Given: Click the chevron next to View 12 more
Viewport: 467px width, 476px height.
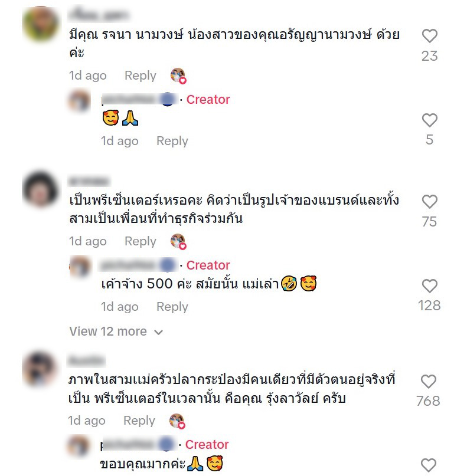Looking at the screenshot, I should point(158,333).
